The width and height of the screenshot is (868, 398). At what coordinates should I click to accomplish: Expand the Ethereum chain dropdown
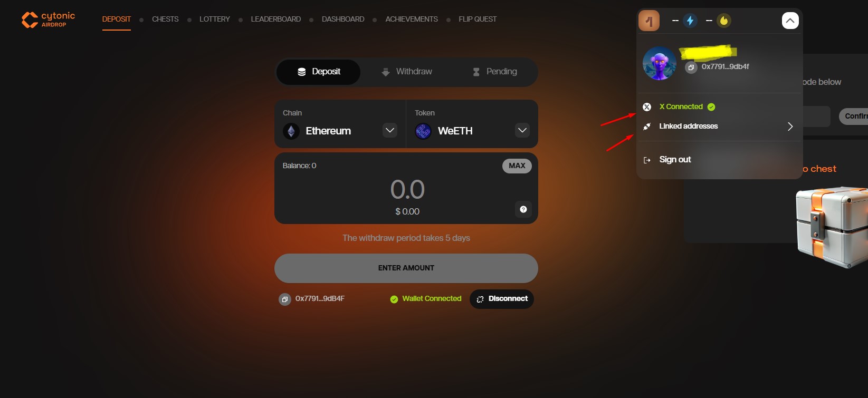tap(390, 130)
